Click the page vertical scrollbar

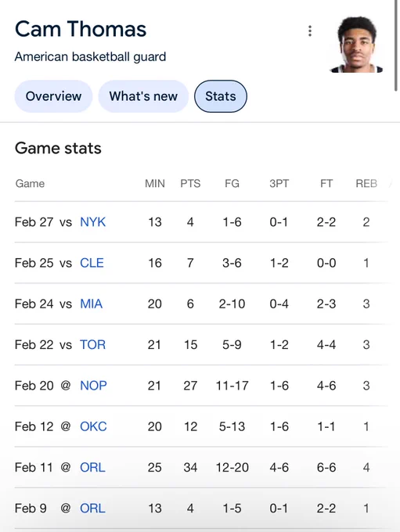(x=396, y=45)
